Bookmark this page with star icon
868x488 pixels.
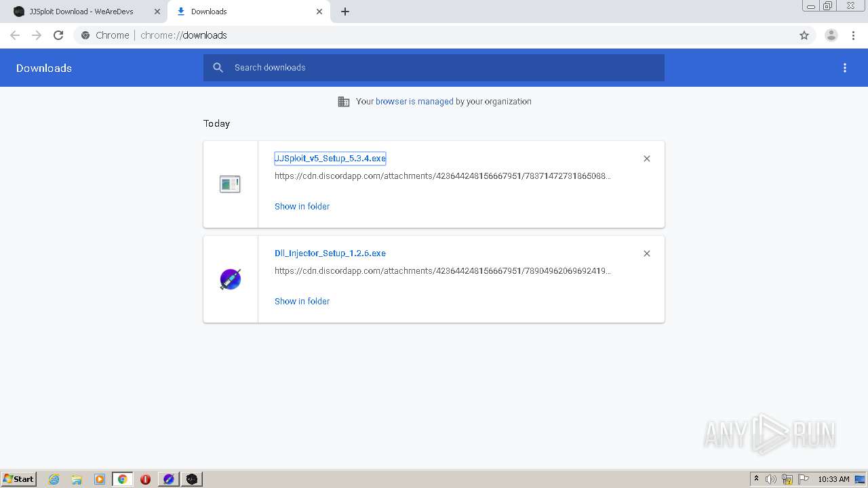point(804,35)
